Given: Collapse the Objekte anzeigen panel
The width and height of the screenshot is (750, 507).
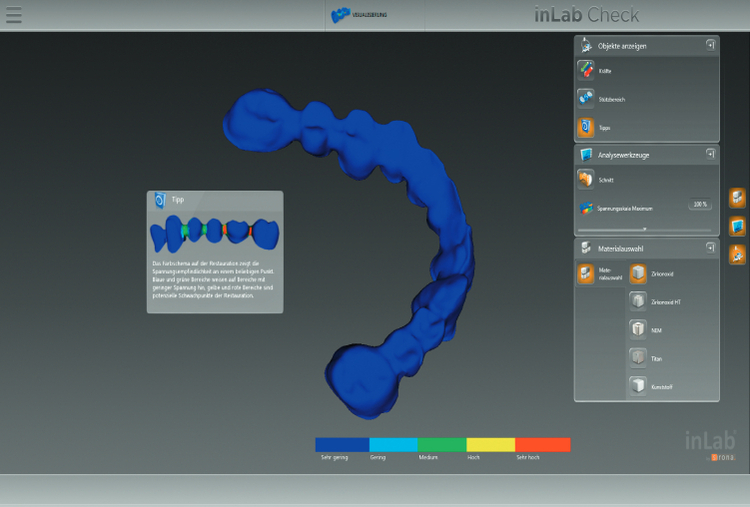Looking at the screenshot, I should pos(709,45).
